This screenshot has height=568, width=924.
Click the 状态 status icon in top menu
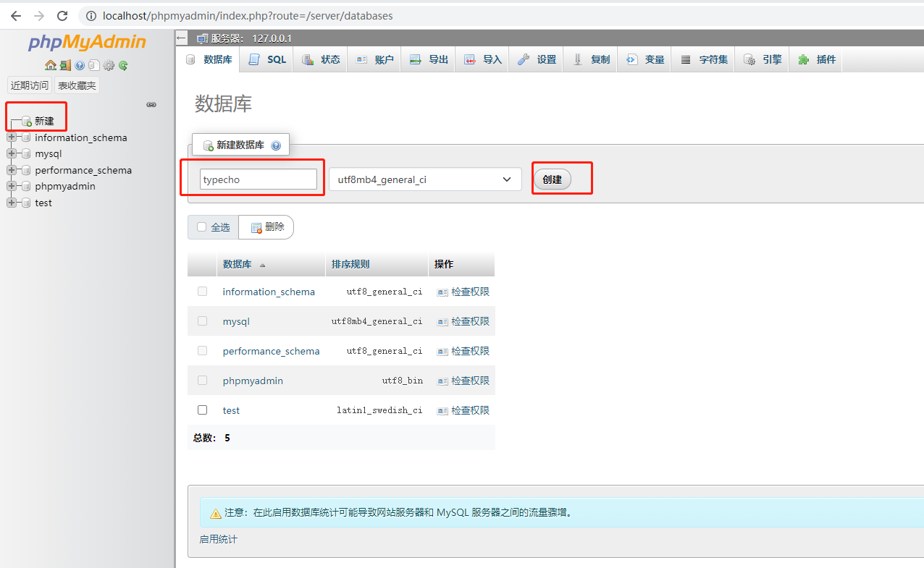pos(308,59)
